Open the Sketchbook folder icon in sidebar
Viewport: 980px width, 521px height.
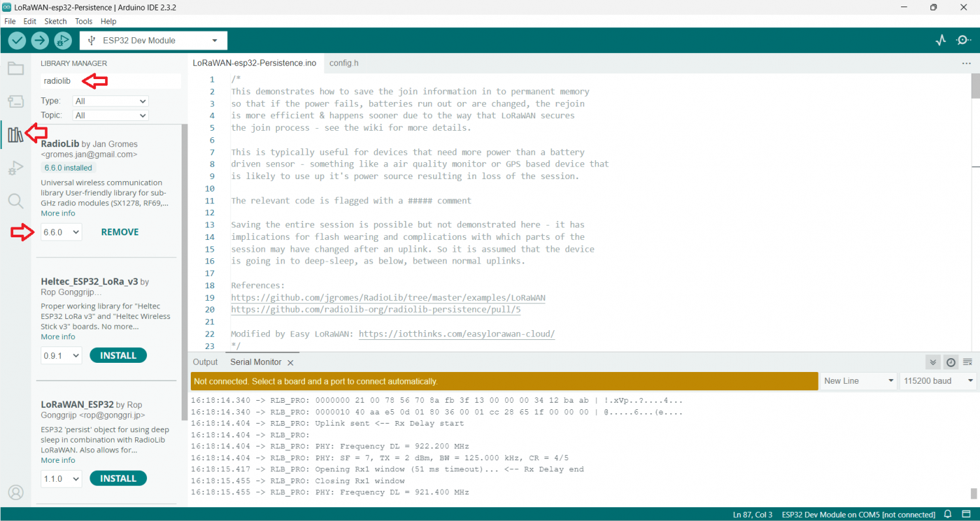point(16,69)
